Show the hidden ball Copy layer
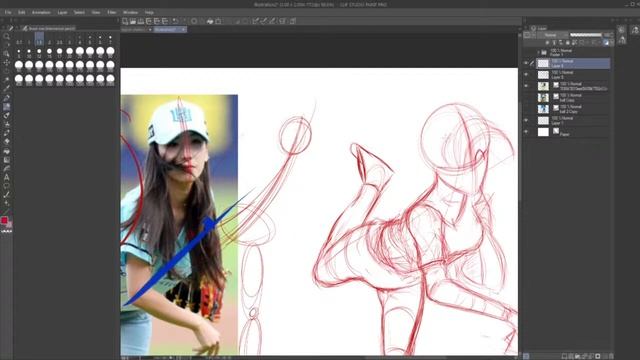The height and width of the screenshot is (360, 640). [x=526, y=98]
